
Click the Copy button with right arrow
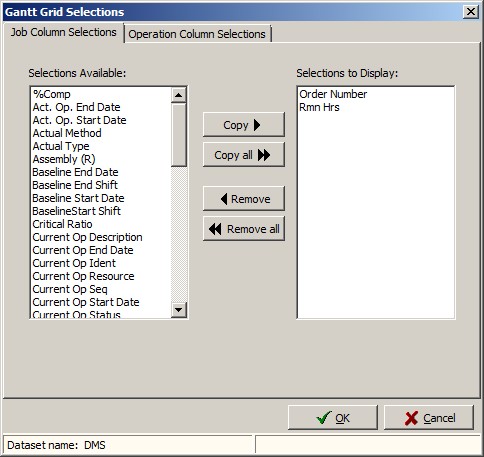coord(244,125)
